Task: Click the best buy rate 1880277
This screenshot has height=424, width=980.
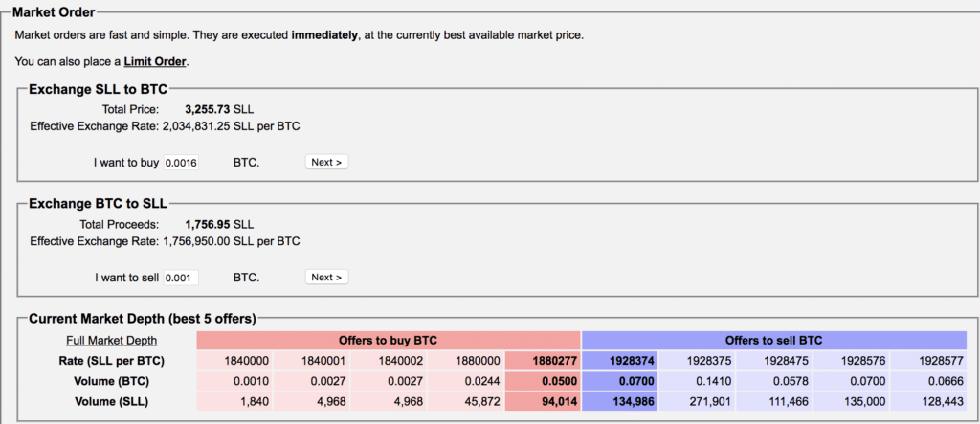Action: 543,361
